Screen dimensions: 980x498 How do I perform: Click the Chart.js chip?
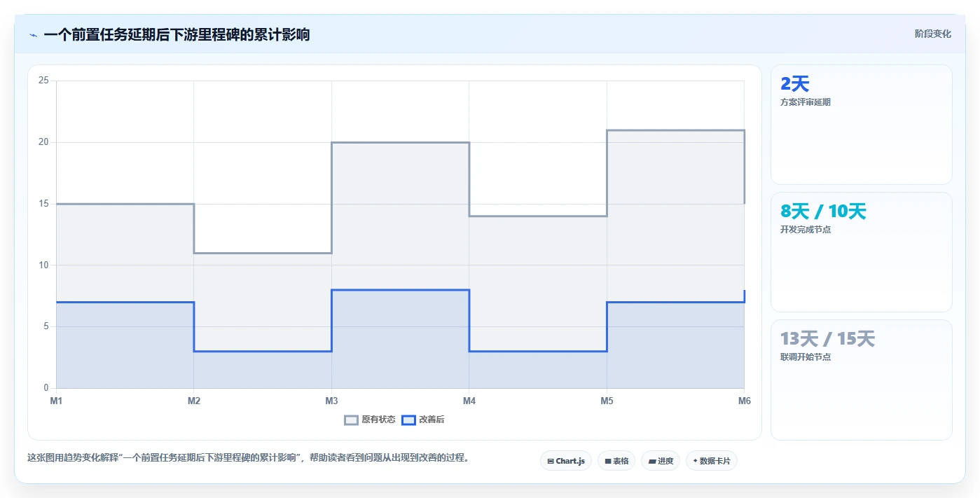(x=566, y=461)
